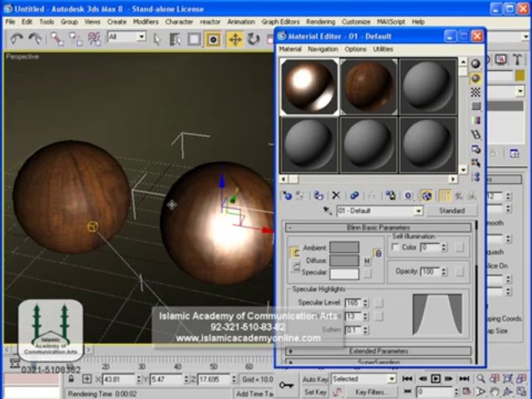Select the second wood material sample slot

click(x=369, y=86)
